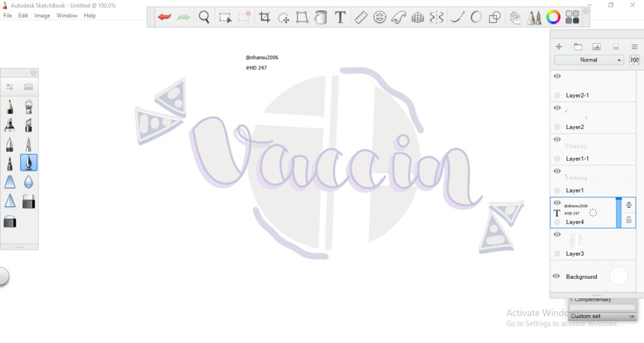Select the Text tool in toolbar

[340, 17]
